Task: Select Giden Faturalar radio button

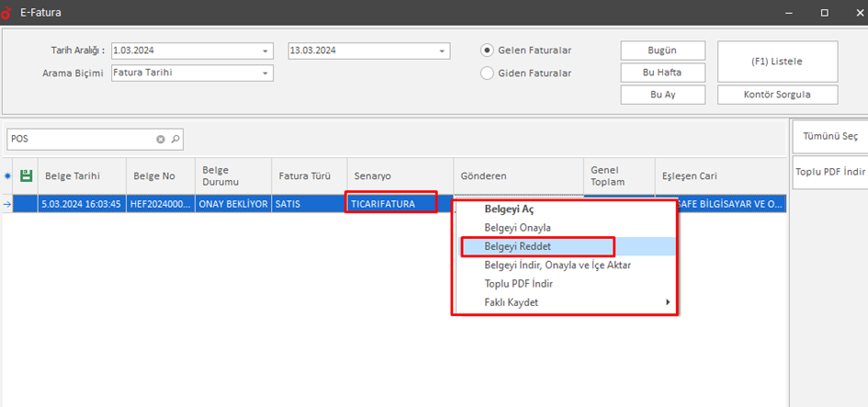Action: 487,73
